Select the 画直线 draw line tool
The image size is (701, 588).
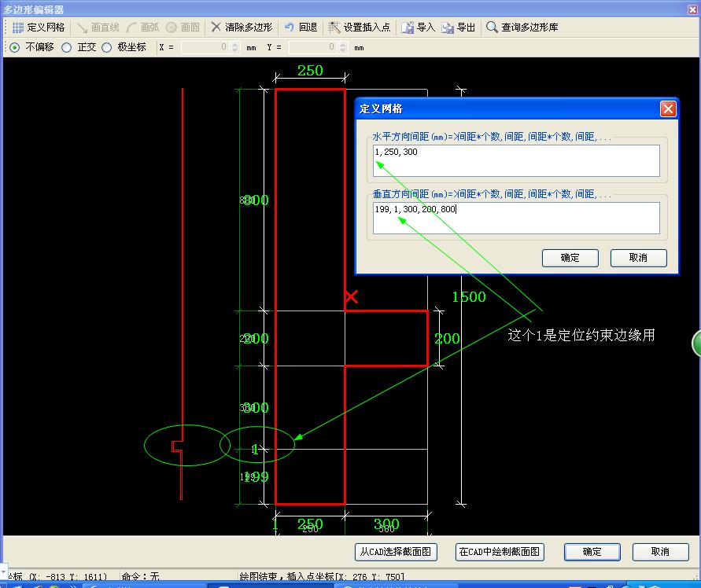pos(98,28)
